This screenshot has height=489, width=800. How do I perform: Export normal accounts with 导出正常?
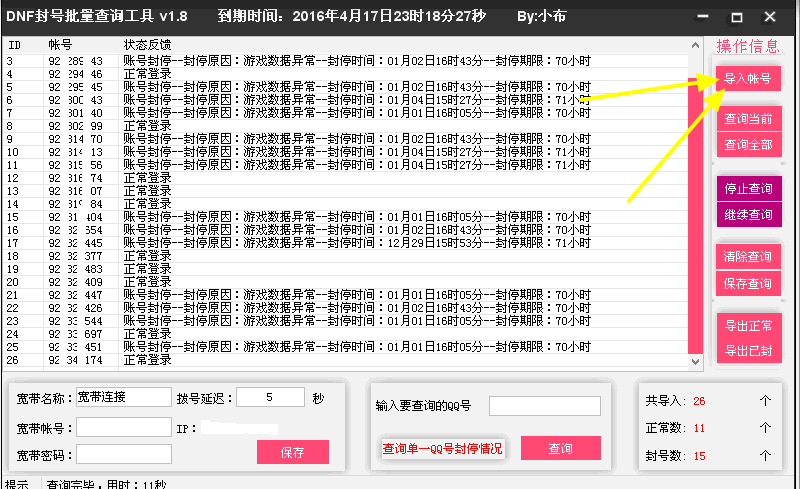748,325
